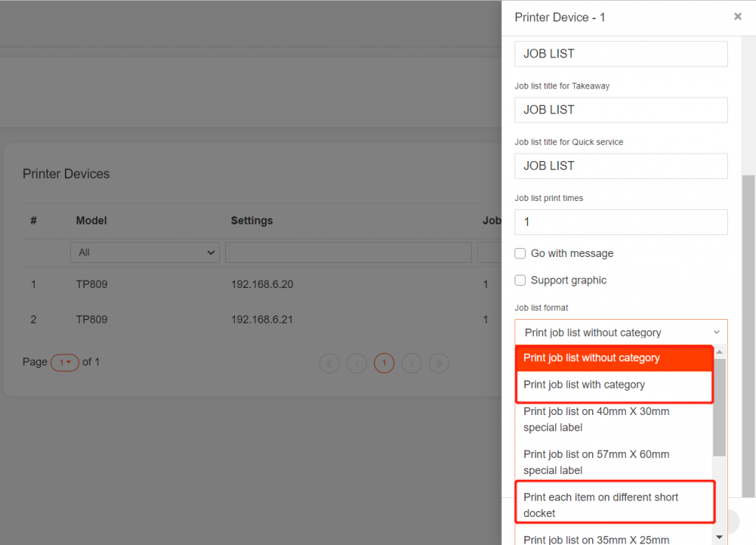Go to last page pagination icon
Screen dimensions: 756x545
(x=439, y=363)
